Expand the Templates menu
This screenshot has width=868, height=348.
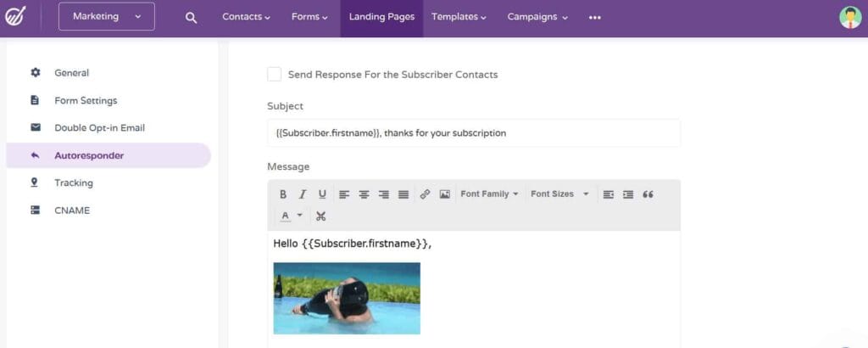[x=459, y=17]
